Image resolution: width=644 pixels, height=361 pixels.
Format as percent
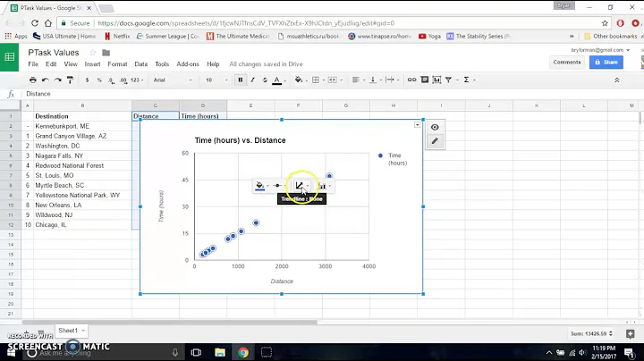(x=99, y=80)
